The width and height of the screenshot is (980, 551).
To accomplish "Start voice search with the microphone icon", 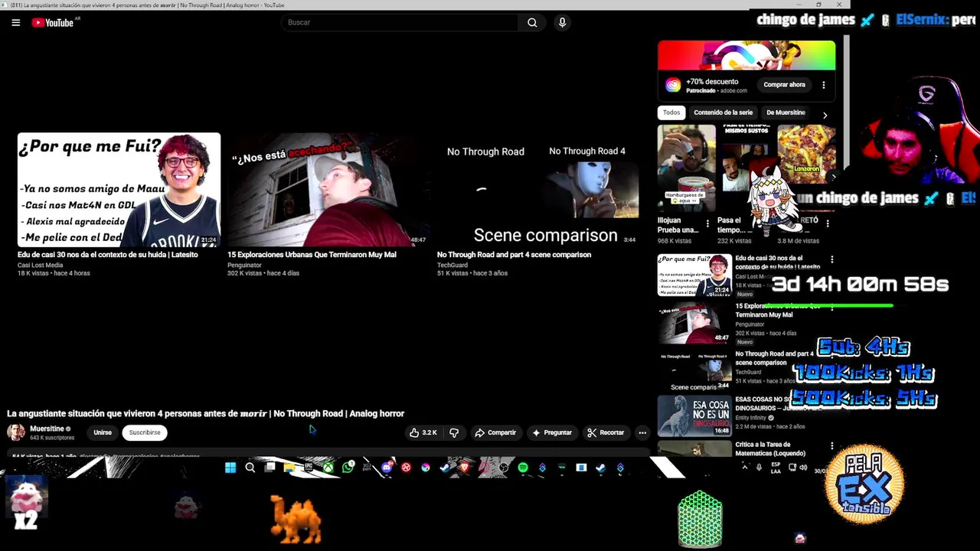I will click(x=562, y=22).
